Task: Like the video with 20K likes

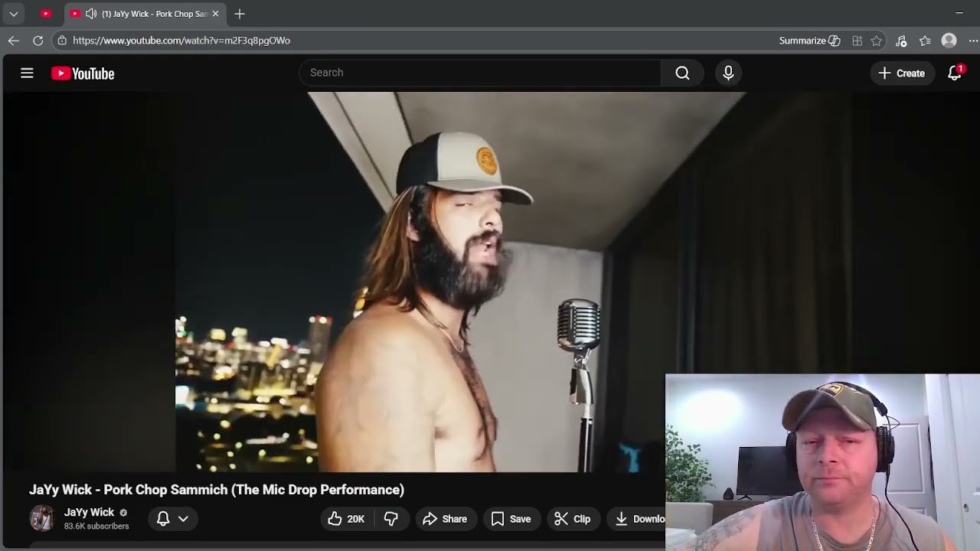Action: point(346,519)
